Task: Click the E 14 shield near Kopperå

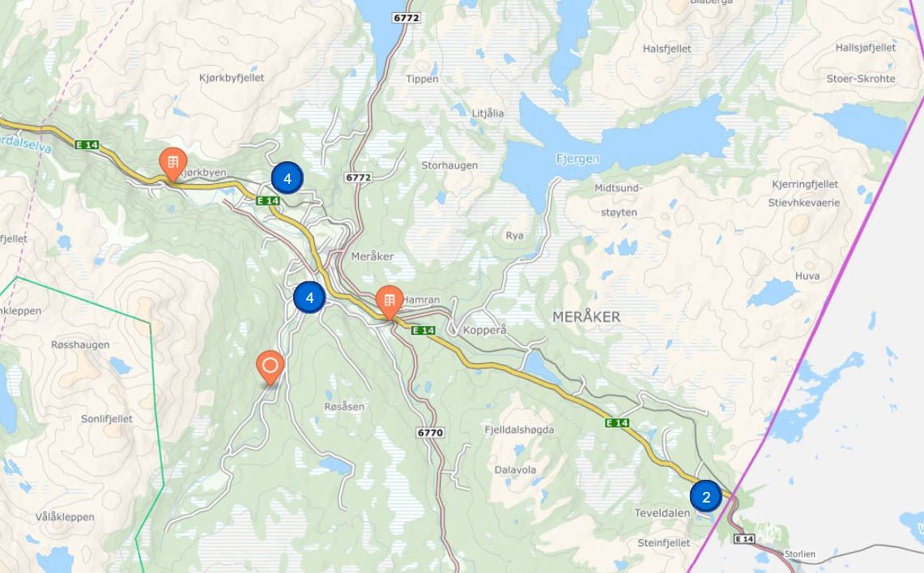Action: (x=423, y=330)
